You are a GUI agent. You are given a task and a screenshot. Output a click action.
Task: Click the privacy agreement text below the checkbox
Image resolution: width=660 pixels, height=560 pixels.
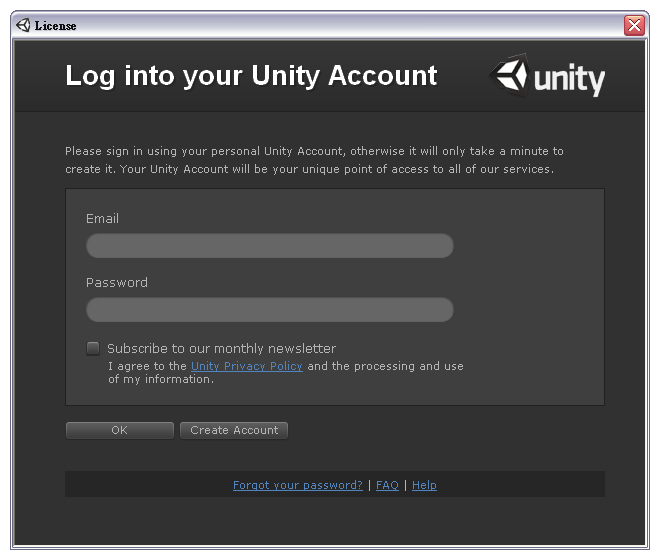click(x=286, y=373)
